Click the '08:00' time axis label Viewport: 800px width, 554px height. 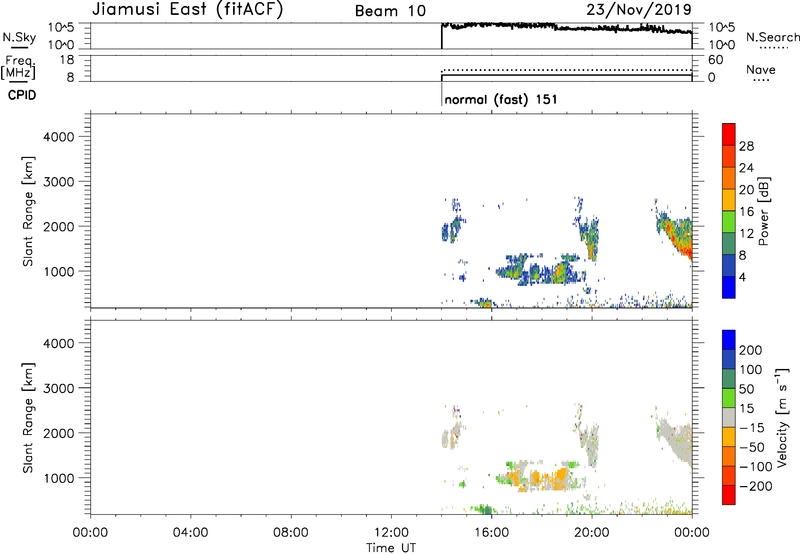pos(291,533)
